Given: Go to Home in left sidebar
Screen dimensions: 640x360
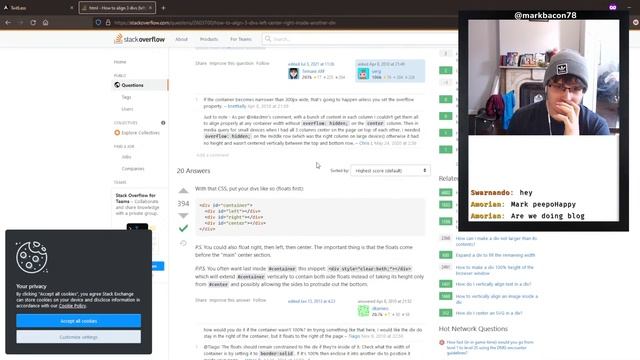Looking at the screenshot, I should 120,62.
